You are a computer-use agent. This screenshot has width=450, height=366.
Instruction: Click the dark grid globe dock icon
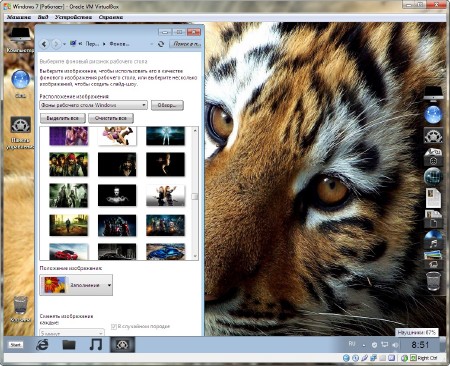click(433, 177)
